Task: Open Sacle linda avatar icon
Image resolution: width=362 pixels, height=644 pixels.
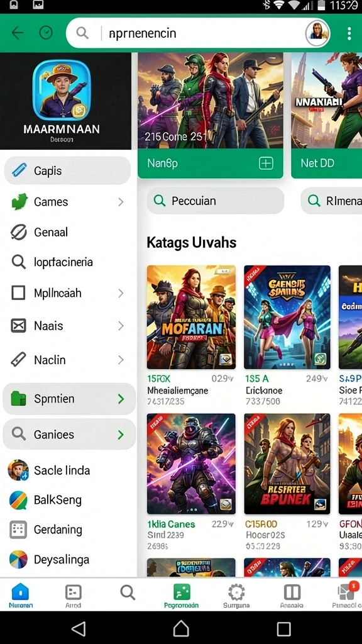Action: pyautogui.click(x=18, y=470)
